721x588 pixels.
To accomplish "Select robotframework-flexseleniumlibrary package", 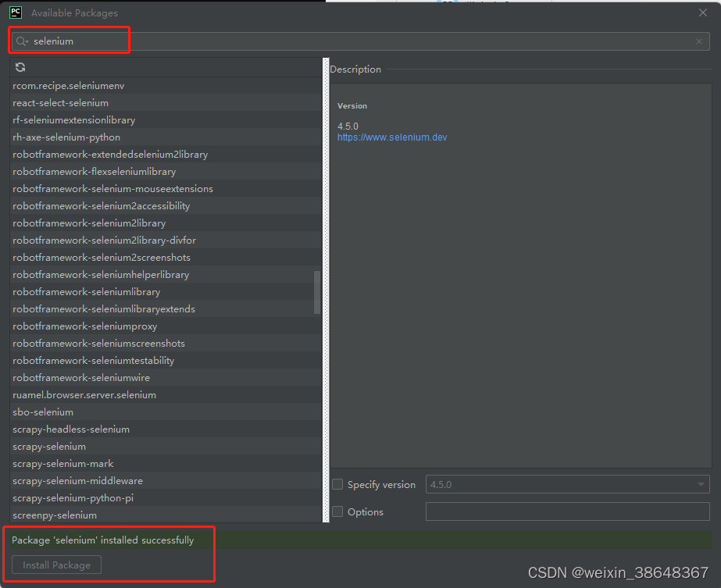I will pos(166,172).
